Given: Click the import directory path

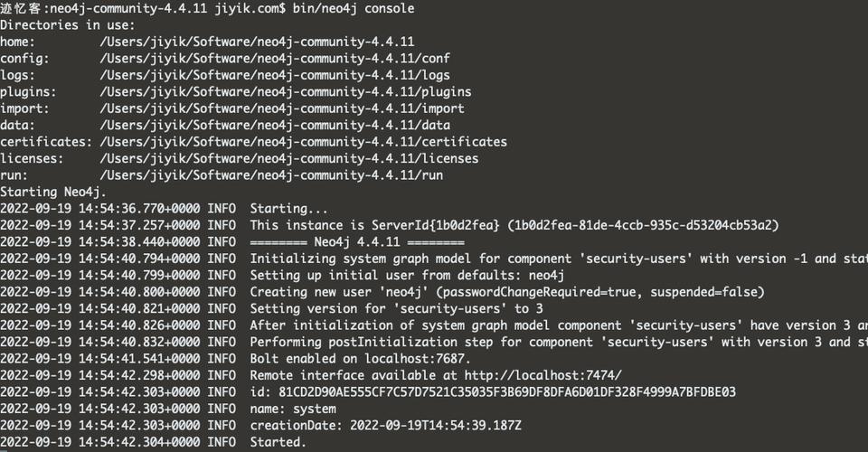Looking at the screenshot, I should [x=282, y=108].
